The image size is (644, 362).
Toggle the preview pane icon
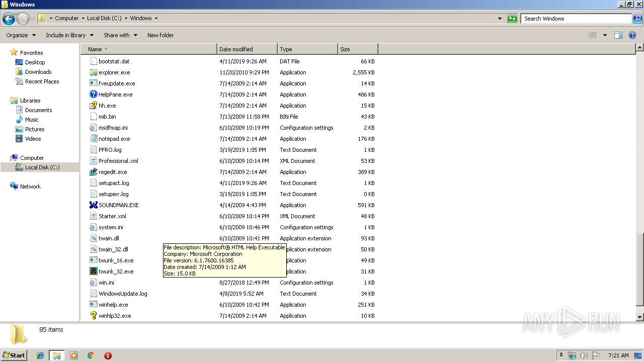618,35
